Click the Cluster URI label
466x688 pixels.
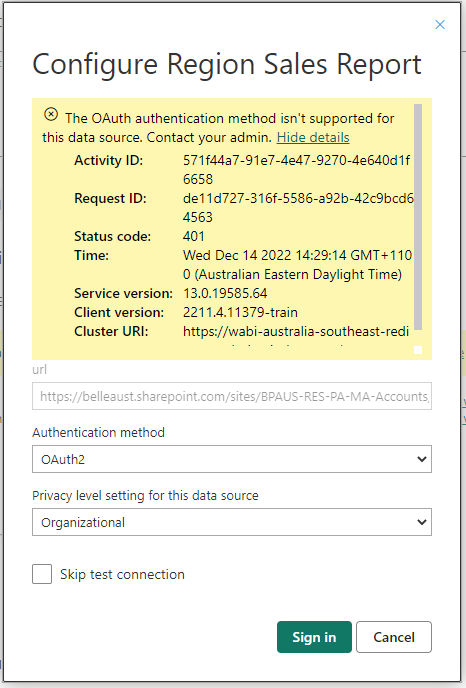pyautogui.click(x=111, y=331)
